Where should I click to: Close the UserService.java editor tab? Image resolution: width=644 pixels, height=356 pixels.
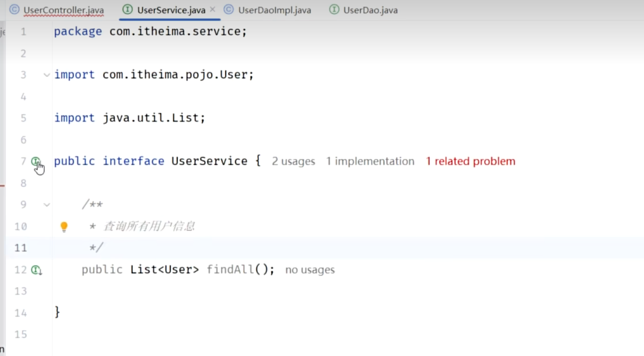[x=213, y=9]
